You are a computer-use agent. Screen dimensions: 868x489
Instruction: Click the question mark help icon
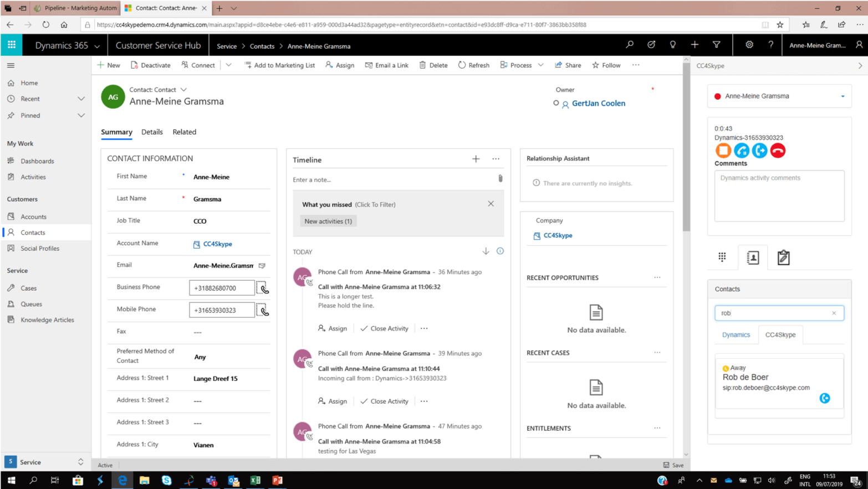[770, 45]
